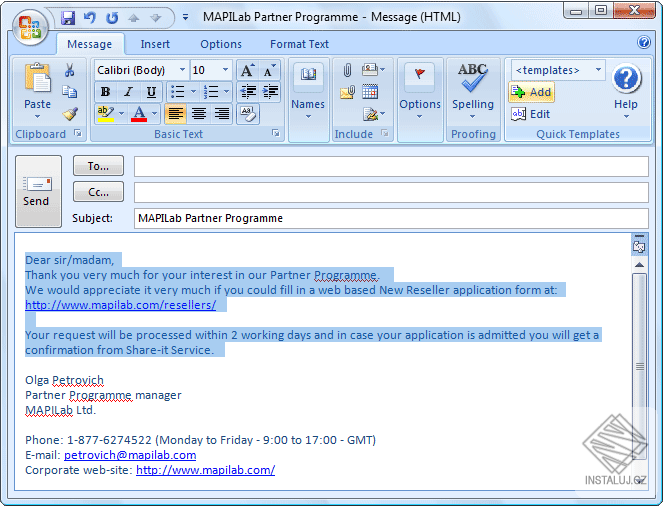Open the font size dropdown
Image resolution: width=666 pixels, height=507 pixels.
226,70
